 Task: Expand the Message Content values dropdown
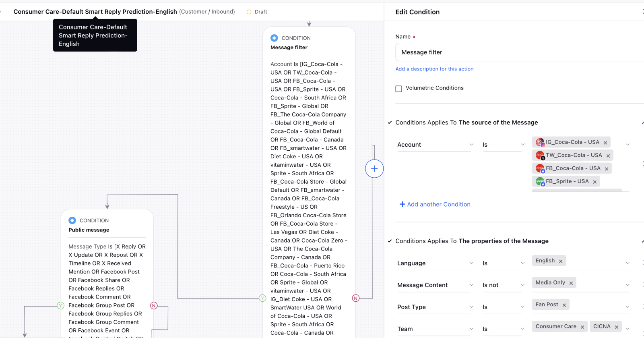(627, 285)
